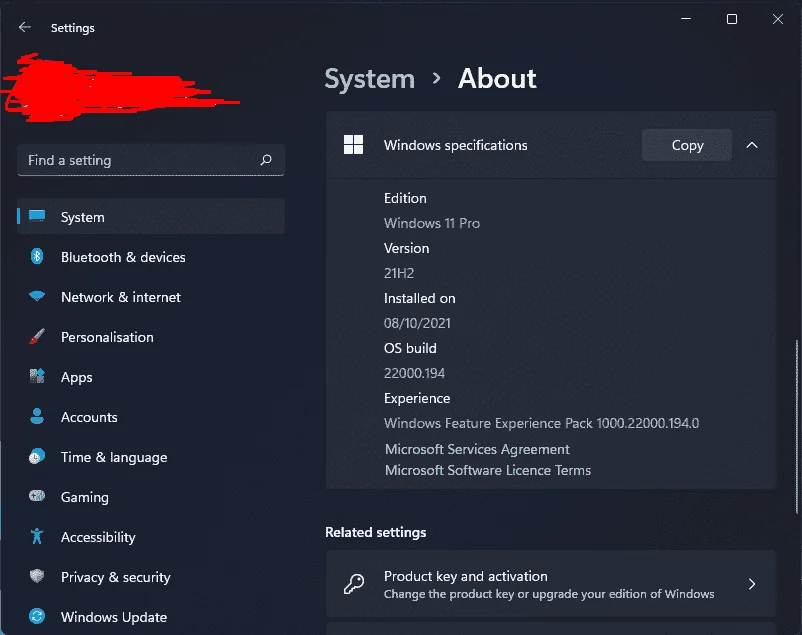Open Accessibility settings
802x635 pixels.
point(151,537)
